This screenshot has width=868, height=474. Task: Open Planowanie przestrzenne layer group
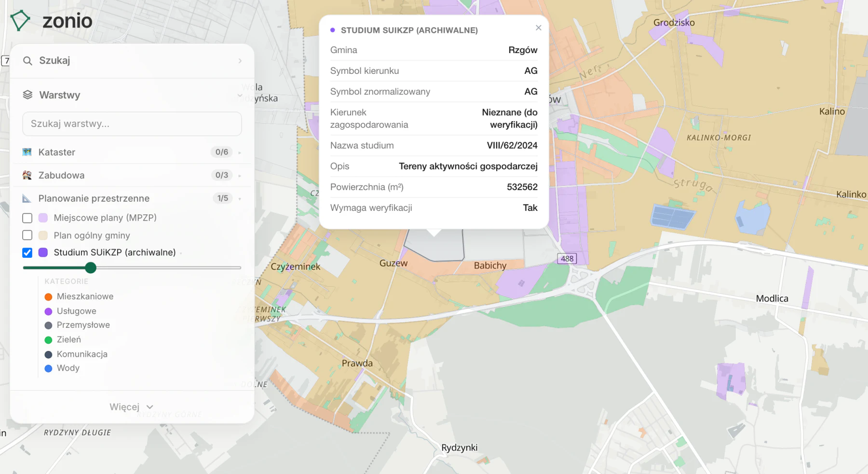click(132, 198)
